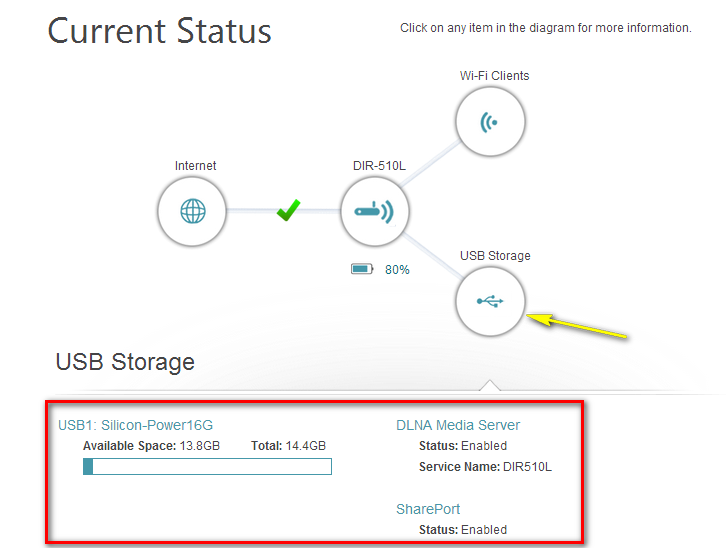Select the Wi-Fi Clients circle icon
The height and width of the screenshot is (548, 726).
pyautogui.click(x=490, y=123)
